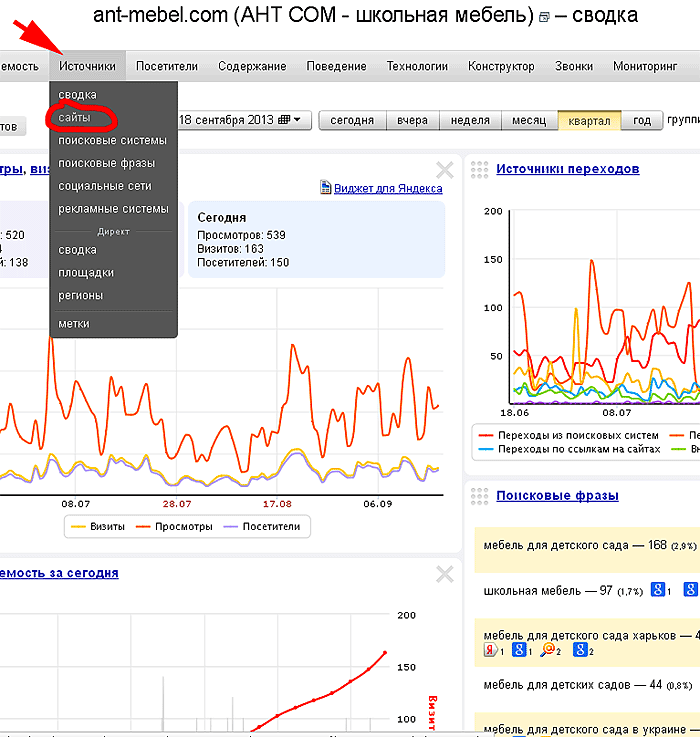Open the Конструктор tab
Viewport: 700px width, 737px height.
coord(501,66)
